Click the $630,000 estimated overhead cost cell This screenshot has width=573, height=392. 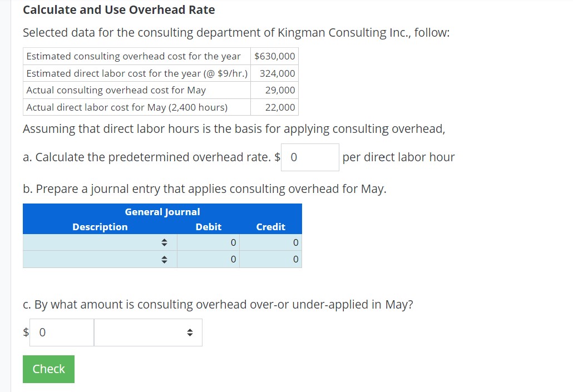[x=273, y=56]
